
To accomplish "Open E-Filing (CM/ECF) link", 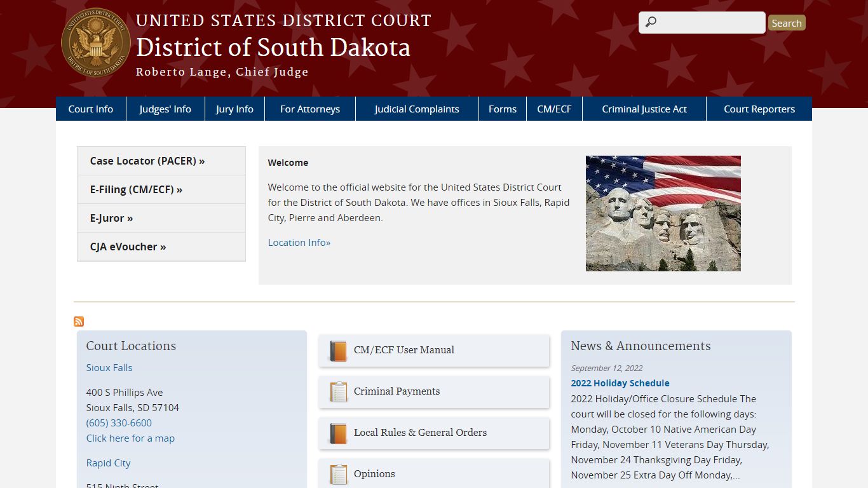I will [161, 189].
